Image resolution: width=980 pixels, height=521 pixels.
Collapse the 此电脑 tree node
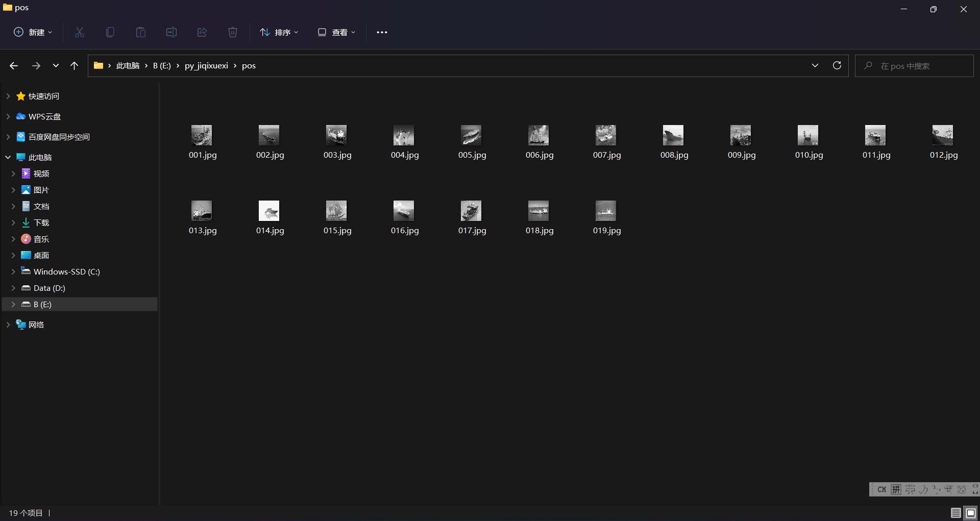click(8, 157)
